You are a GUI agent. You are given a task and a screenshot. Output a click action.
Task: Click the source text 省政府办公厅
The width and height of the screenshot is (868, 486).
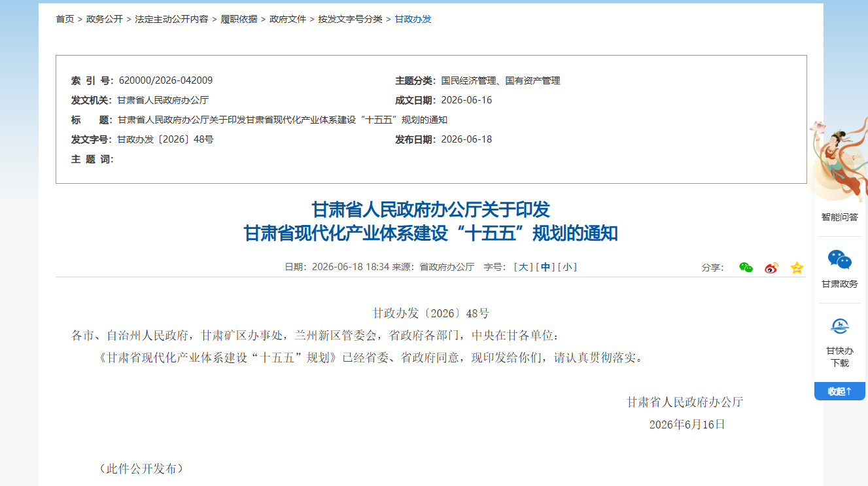[447, 267]
